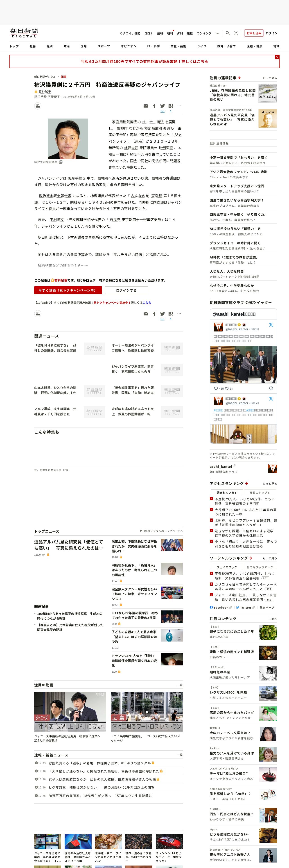Play the ジャニーズ SMILE-UP video
Screen dimensions: 289x868
tap(70, 712)
